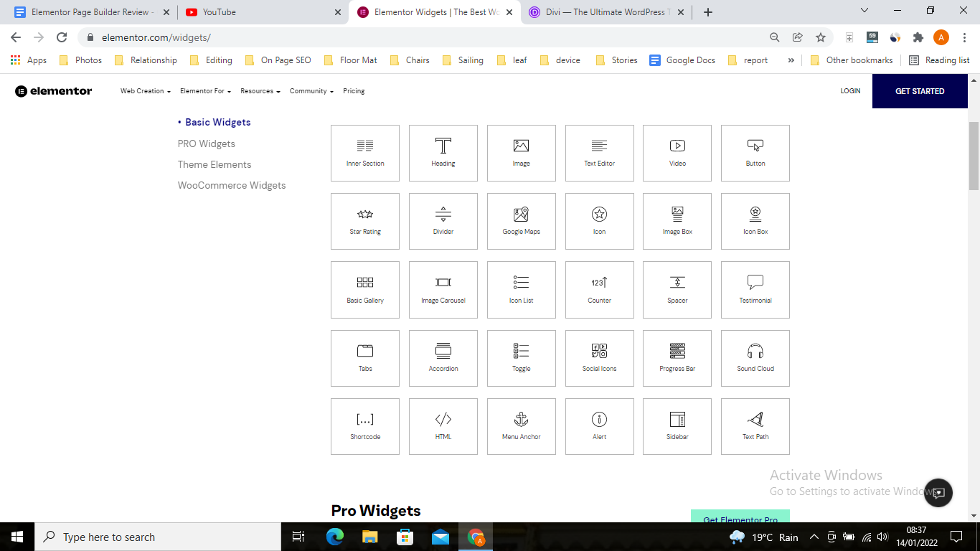The image size is (980, 551).
Task: Open the Image Box widget
Action: [677, 221]
